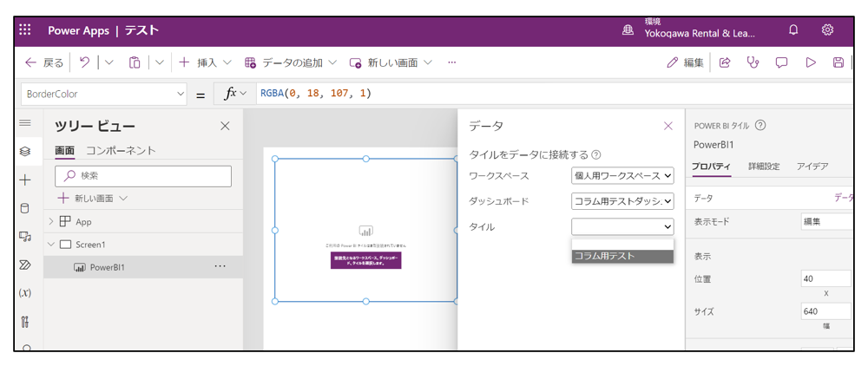Go back with 戻る arrow
Image resolution: width=868 pixels, height=366 pixels.
(x=44, y=62)
